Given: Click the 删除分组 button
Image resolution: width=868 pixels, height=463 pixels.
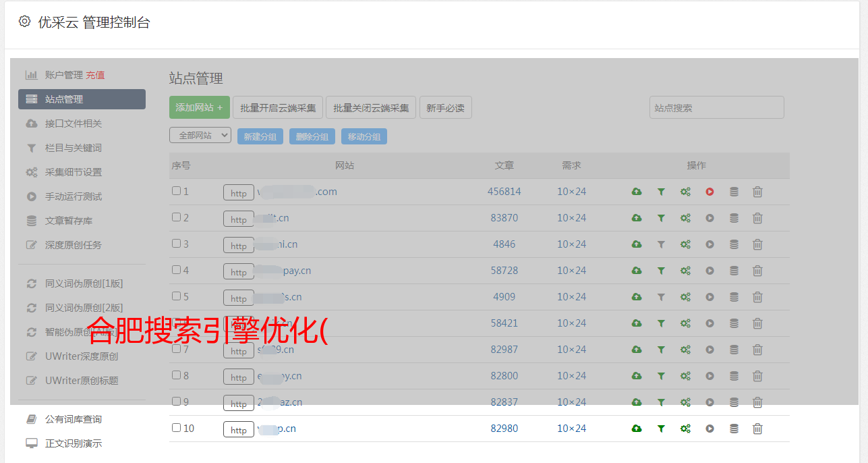Looking at the screenshot, I should [x=312, y=136].
